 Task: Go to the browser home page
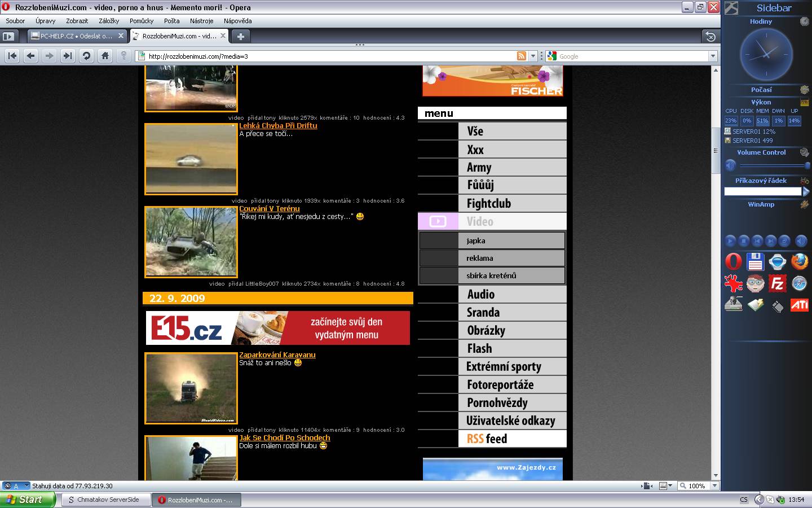[105, 56]
